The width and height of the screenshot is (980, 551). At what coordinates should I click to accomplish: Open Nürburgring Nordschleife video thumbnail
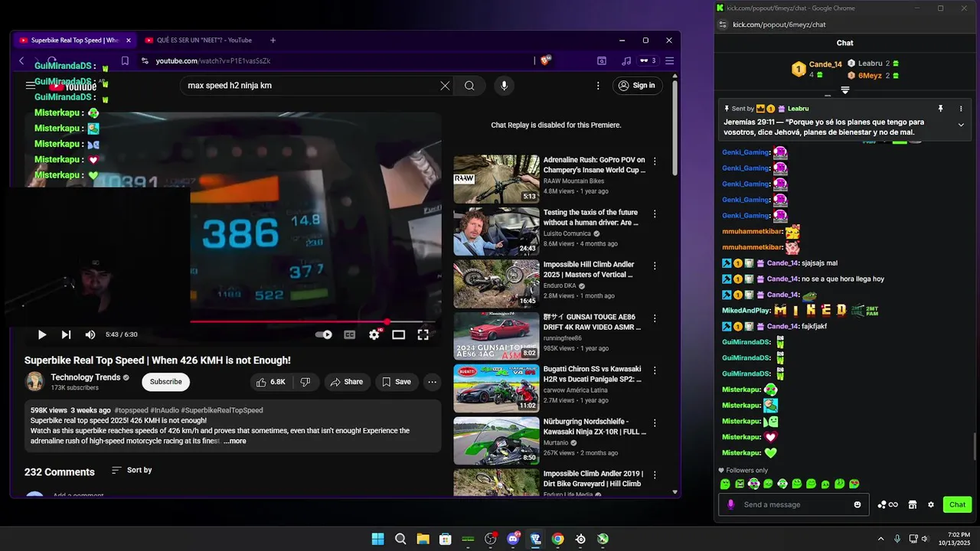[x=496, y=440]
